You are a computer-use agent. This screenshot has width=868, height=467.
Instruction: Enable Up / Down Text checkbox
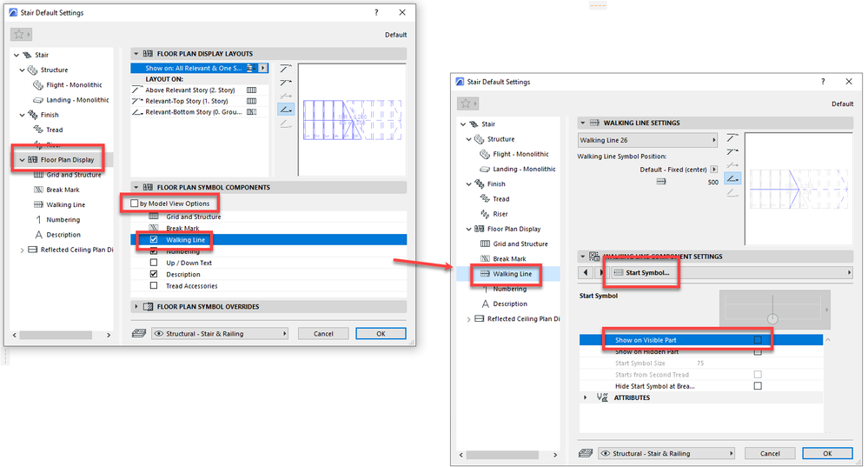point(154,263)
